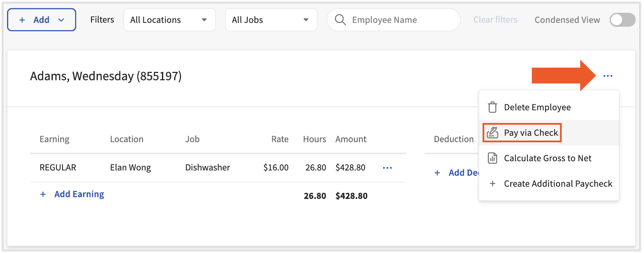
Task: Select Calculate Gross to Net
Action: pyautogui.click(x=548, y=158)
